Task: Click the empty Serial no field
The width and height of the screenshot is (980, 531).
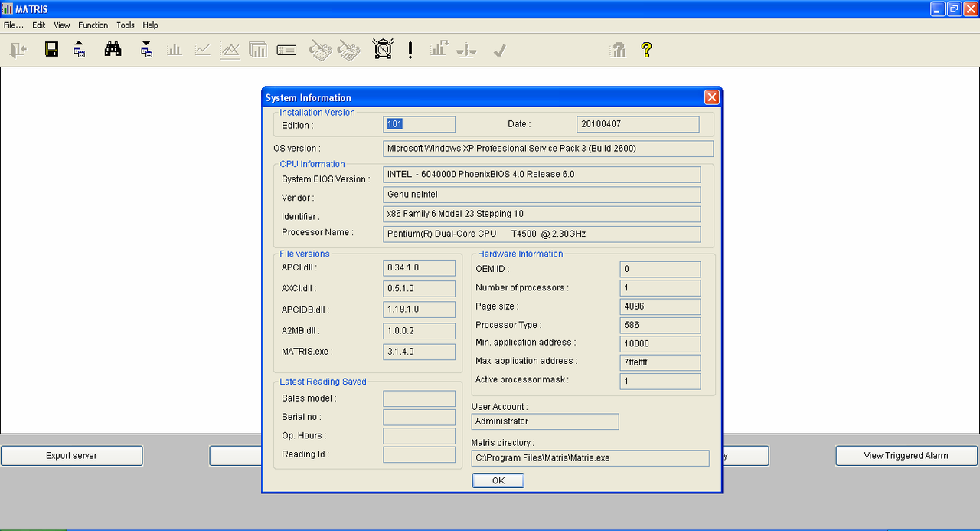Action: pos(420,418)
